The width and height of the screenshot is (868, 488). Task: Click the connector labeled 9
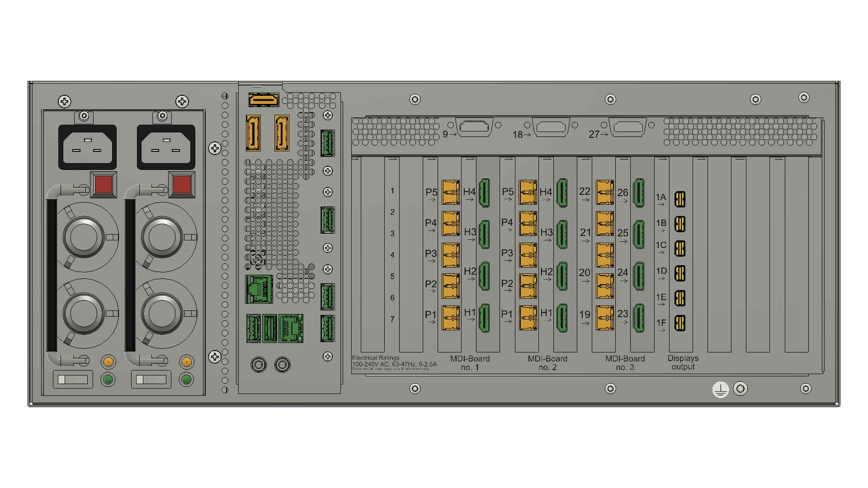[x=473, y=127]
